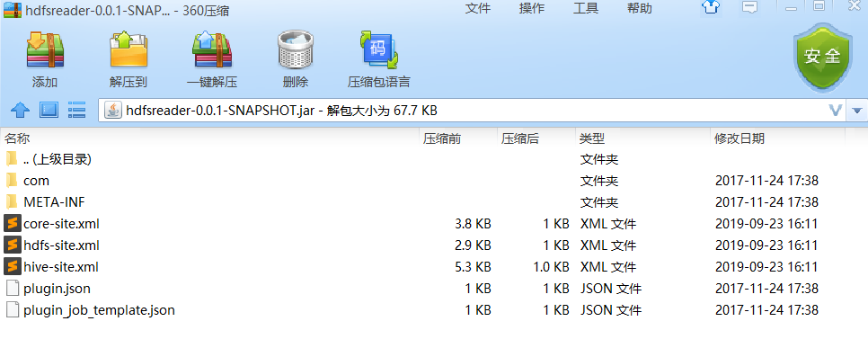
Task: Open the File (文件) menu
Action: [x=478, y=8]
